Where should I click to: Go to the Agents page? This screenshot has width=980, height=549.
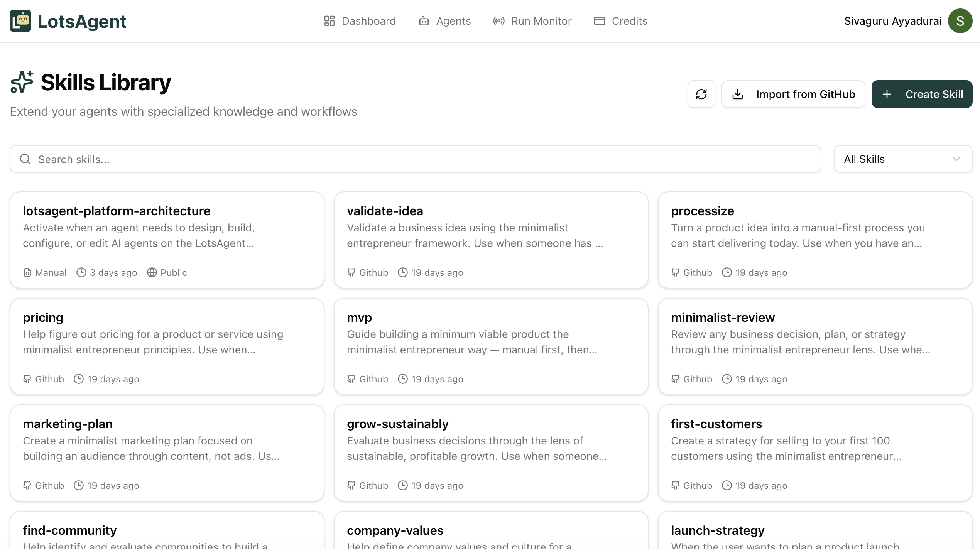click(444, 21)
